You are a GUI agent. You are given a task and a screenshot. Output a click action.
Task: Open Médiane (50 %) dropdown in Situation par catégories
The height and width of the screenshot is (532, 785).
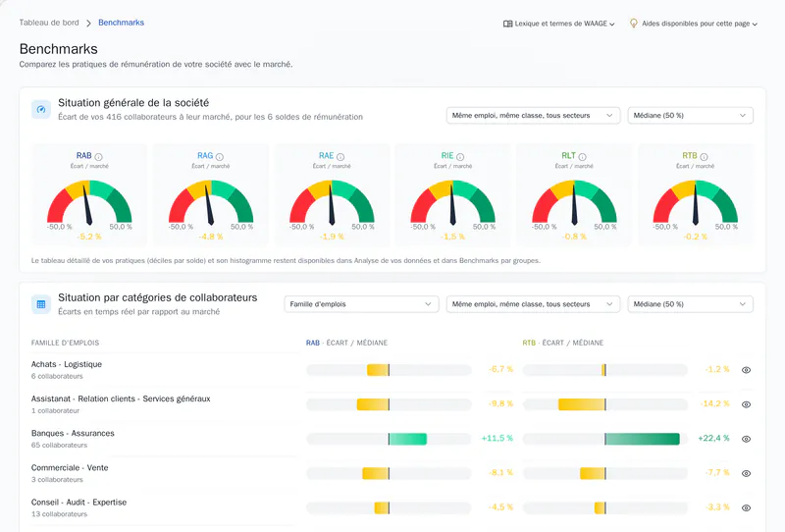click(691, 304)
